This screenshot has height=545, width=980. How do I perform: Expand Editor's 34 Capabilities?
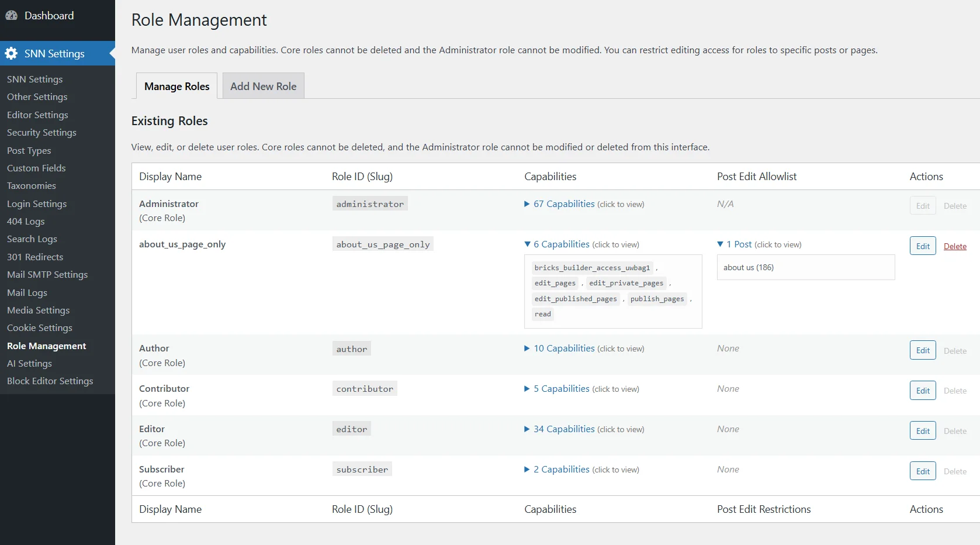(563, 429)
